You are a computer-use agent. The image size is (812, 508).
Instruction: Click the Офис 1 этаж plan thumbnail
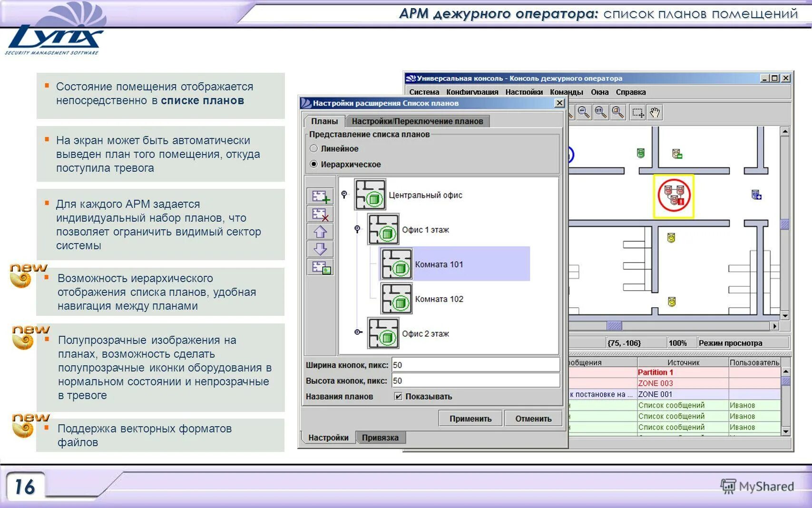383,229
